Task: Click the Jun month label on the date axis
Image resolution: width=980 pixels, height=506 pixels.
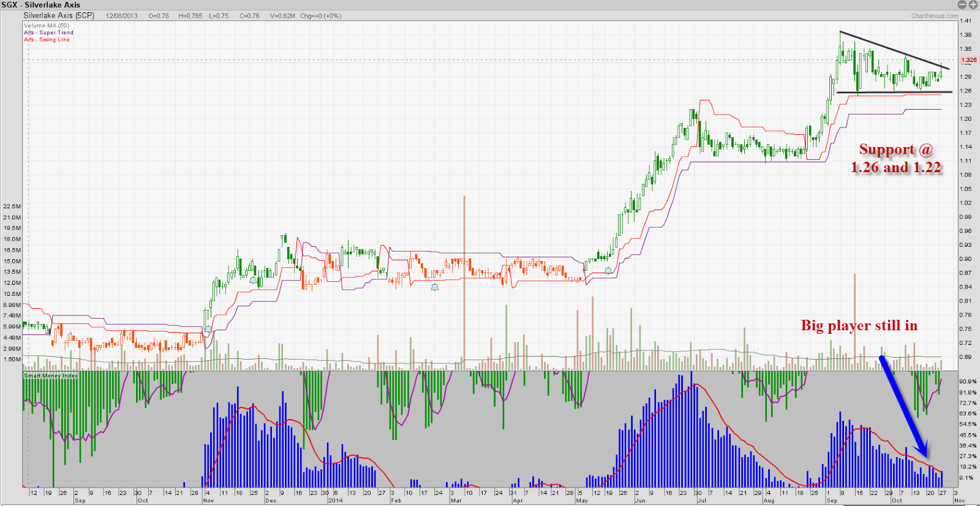Action: coord(641,500)
